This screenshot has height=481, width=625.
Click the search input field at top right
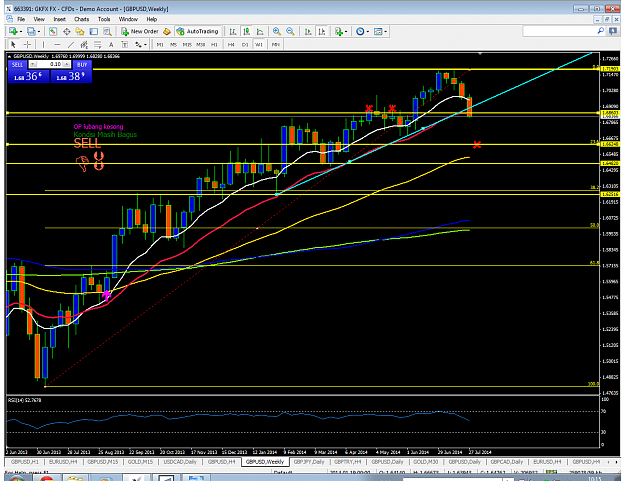pyautogui.click(x=559, y=31)
